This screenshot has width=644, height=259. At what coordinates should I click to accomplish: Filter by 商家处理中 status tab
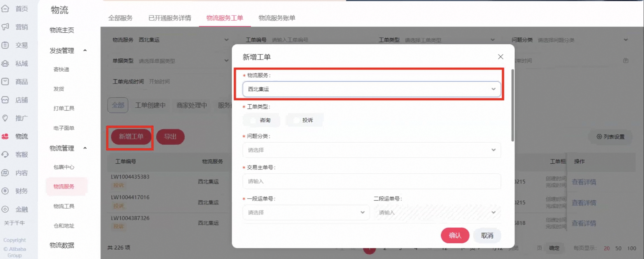tap(192, 105)
